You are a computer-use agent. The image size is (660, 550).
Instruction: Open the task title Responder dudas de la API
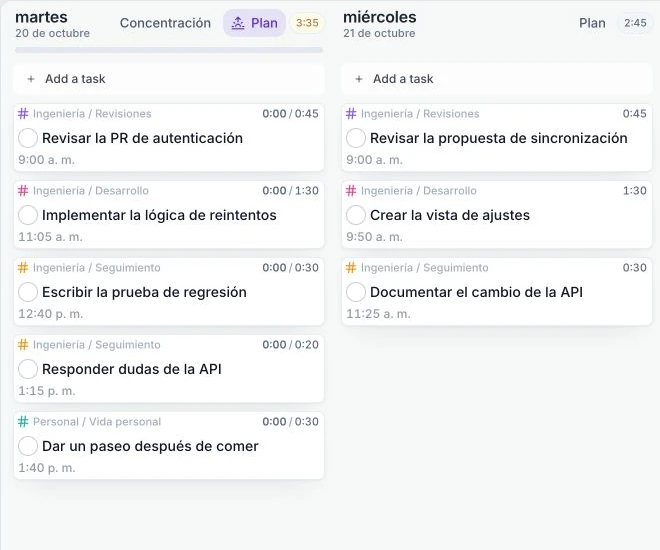pos(132,369)
